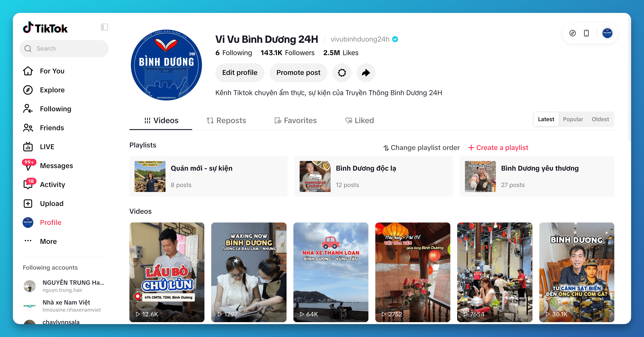The width and height of the screenshot is (644, 337).
Task: Click the profile settings gear icon
Action: [342, 73]
